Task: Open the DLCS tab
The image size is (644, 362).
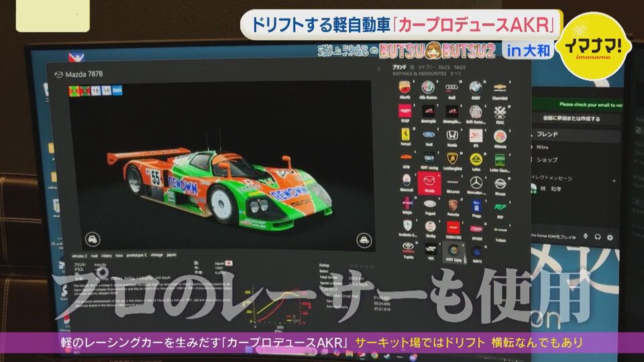Action: click(444, 67)
